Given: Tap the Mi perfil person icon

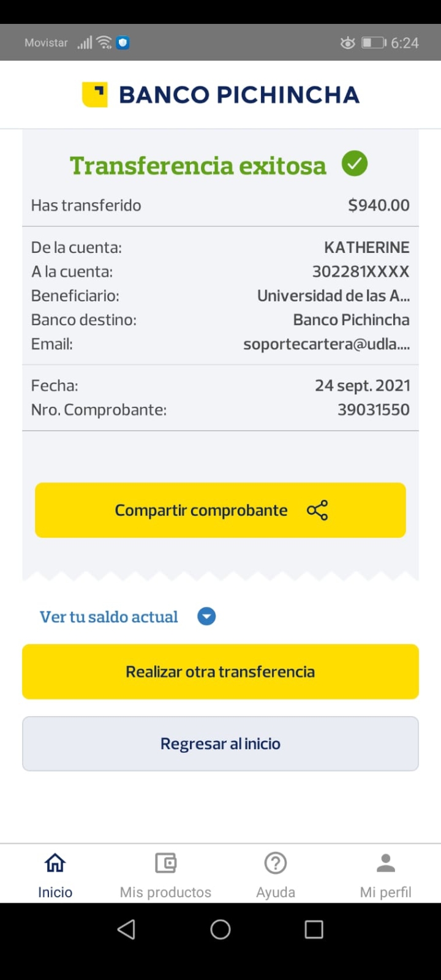Looking at the screenshot, I should (x=386, y=863).
